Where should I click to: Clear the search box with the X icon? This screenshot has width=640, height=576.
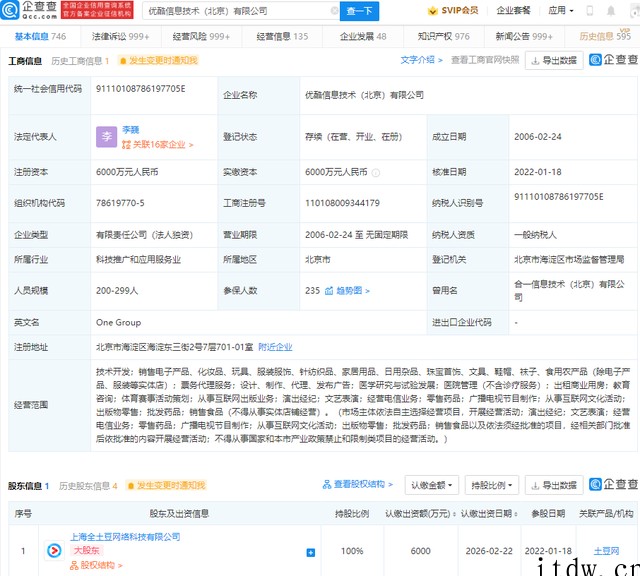(x=334, y=11)
